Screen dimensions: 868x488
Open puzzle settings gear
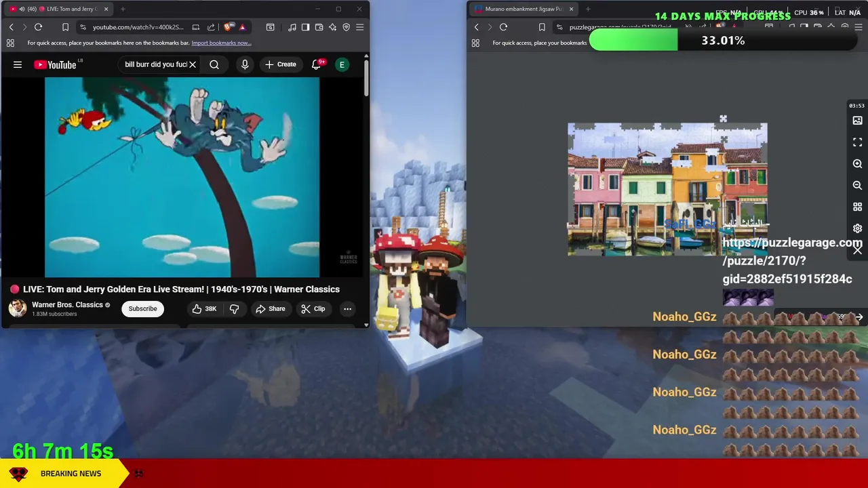[x=857, y=228]
